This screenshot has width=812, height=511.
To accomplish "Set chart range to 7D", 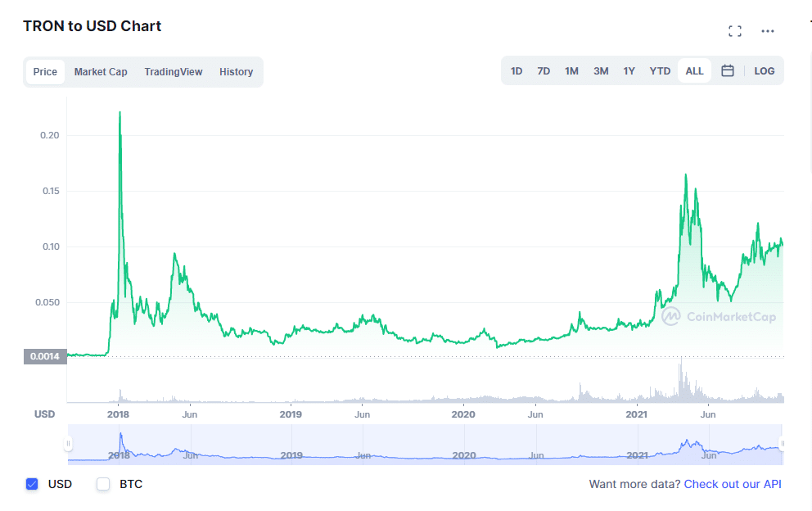I will point(544,71).
